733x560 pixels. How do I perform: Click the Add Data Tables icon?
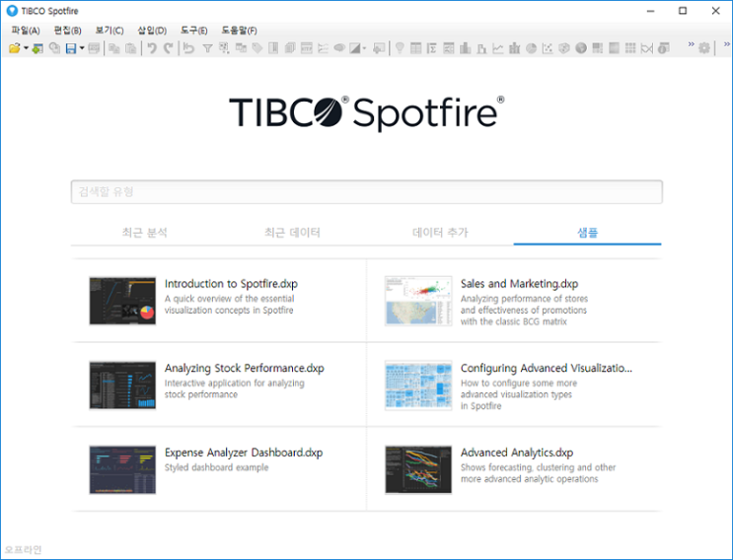point(37,48)
